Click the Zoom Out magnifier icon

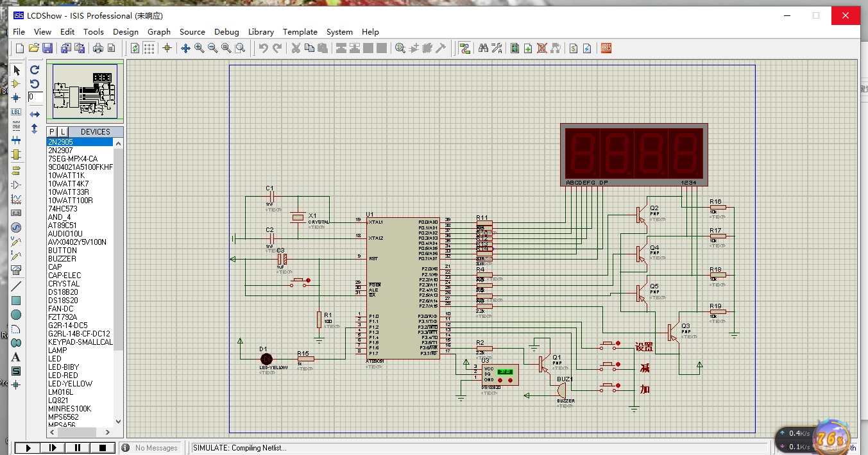[x=212, y=48]
